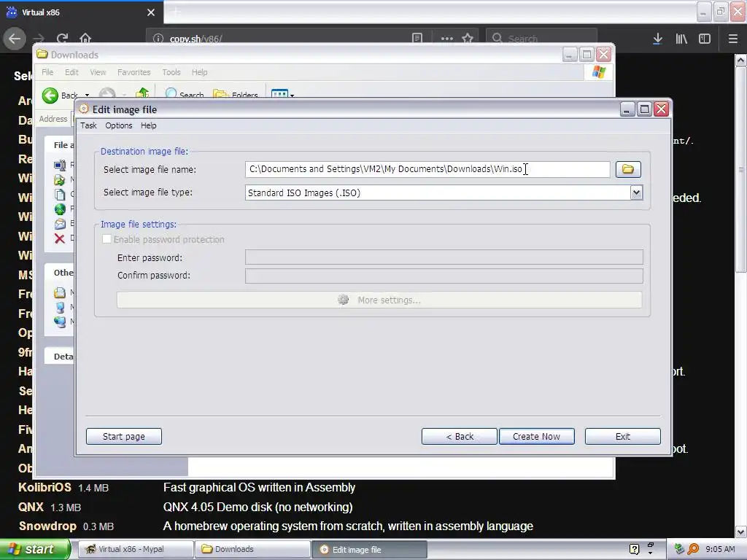
Task: Click the Firefox back arrow button
Action: coord(15,39)
